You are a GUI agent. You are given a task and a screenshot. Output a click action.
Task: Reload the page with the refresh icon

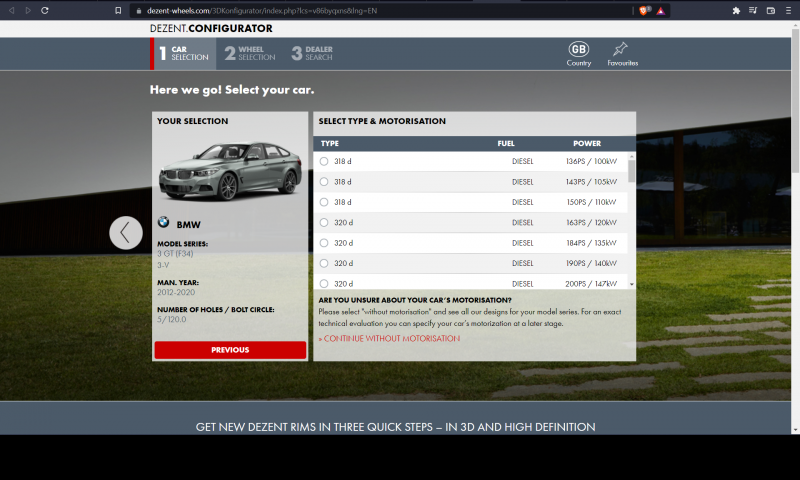coord(45,10)
